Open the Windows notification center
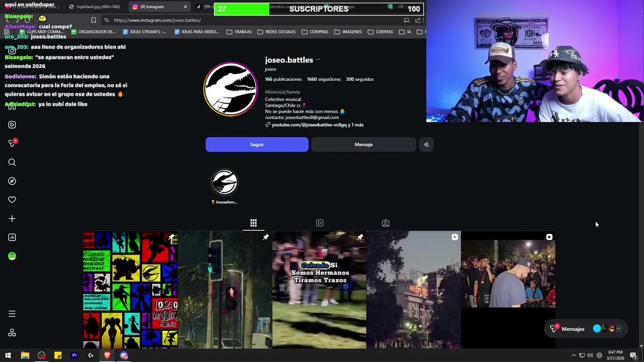Viewport: 644px width, 362px height. (x=633, y=355)
